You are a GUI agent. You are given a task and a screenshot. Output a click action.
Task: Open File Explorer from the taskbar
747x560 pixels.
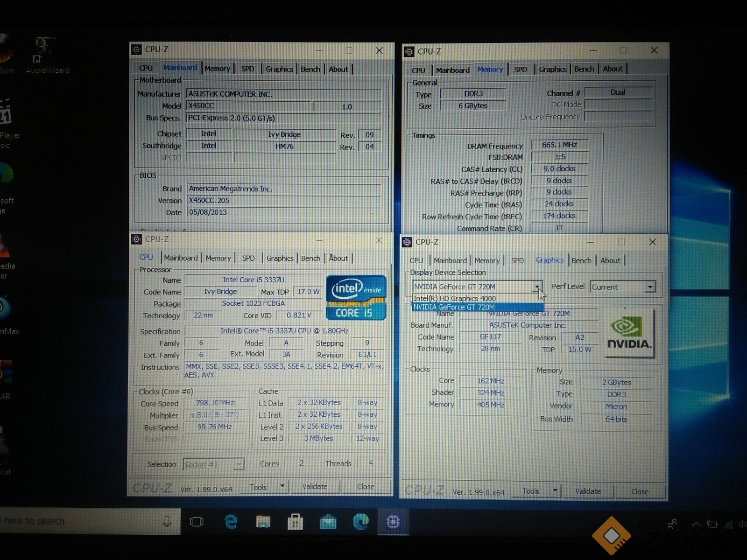(263, 522)
